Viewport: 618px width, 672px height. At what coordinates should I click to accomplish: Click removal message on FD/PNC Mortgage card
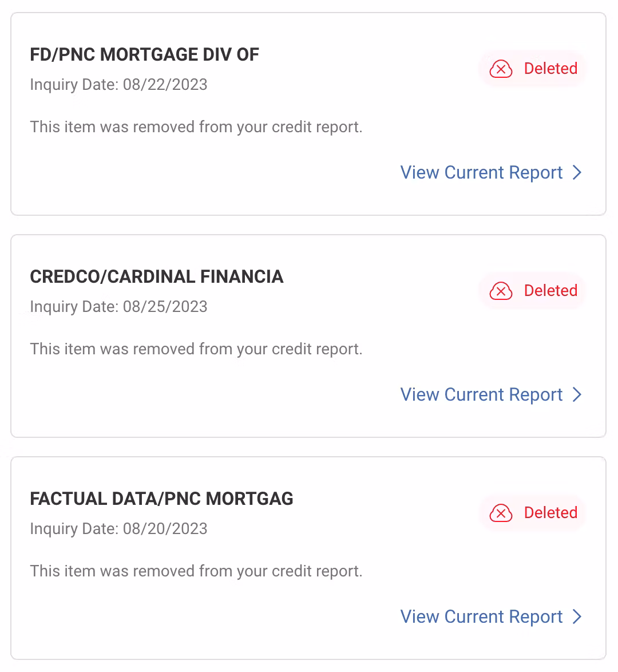[196, 127]
